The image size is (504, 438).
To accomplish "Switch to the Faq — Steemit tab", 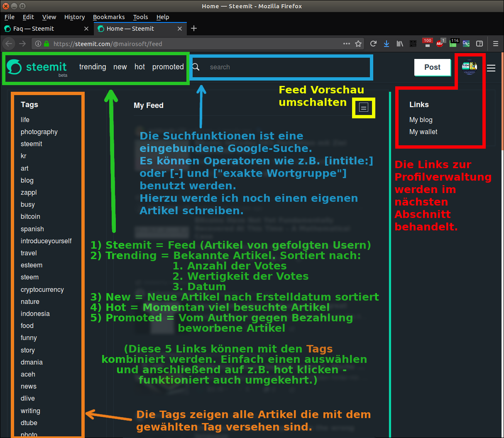I will [x=47, y=29].
